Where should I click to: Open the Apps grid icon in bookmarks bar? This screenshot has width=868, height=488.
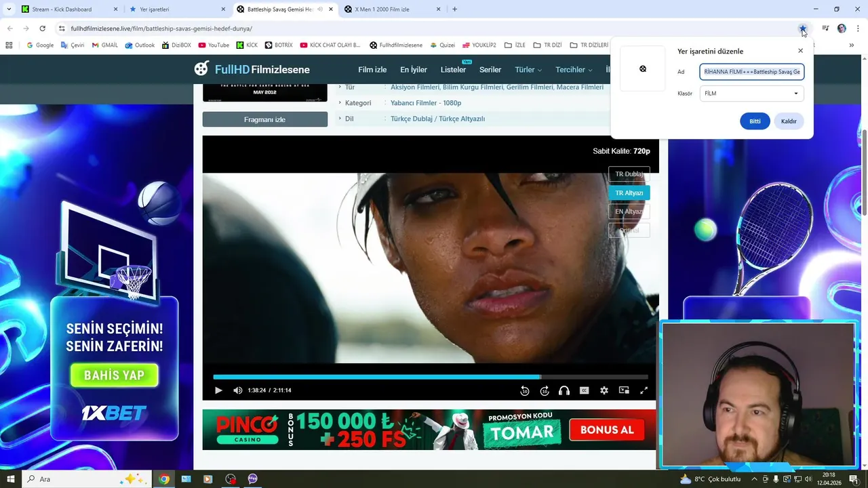(9, 45)
